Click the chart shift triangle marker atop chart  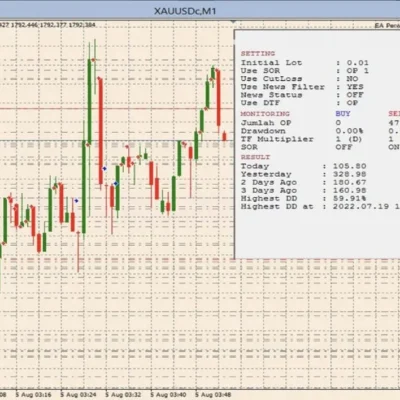[x=233, y=22]
